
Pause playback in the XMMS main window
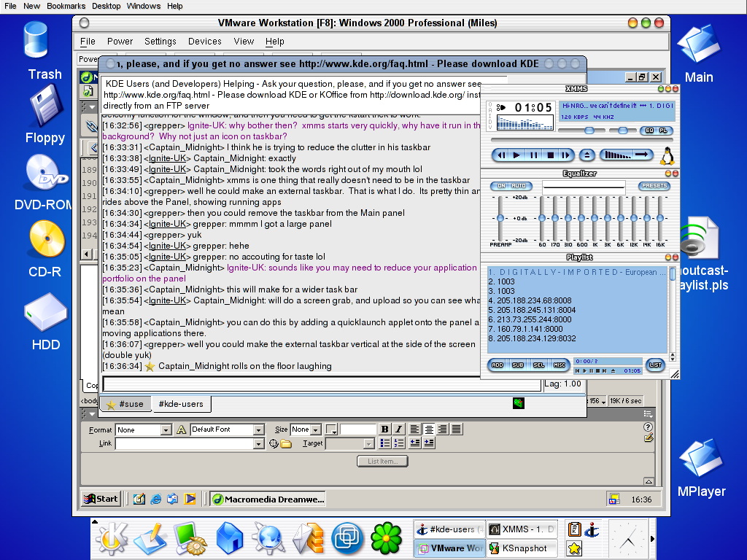click(x=533, y=155)
